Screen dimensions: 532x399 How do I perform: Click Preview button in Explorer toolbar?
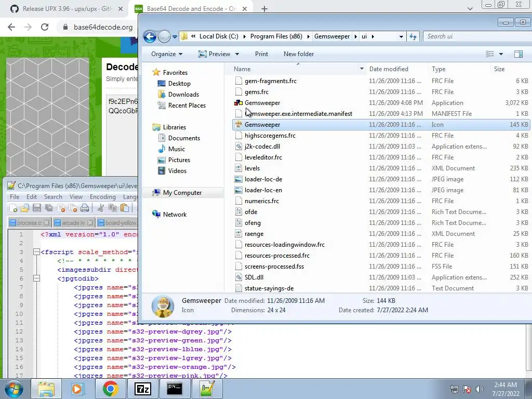(215, 54)
